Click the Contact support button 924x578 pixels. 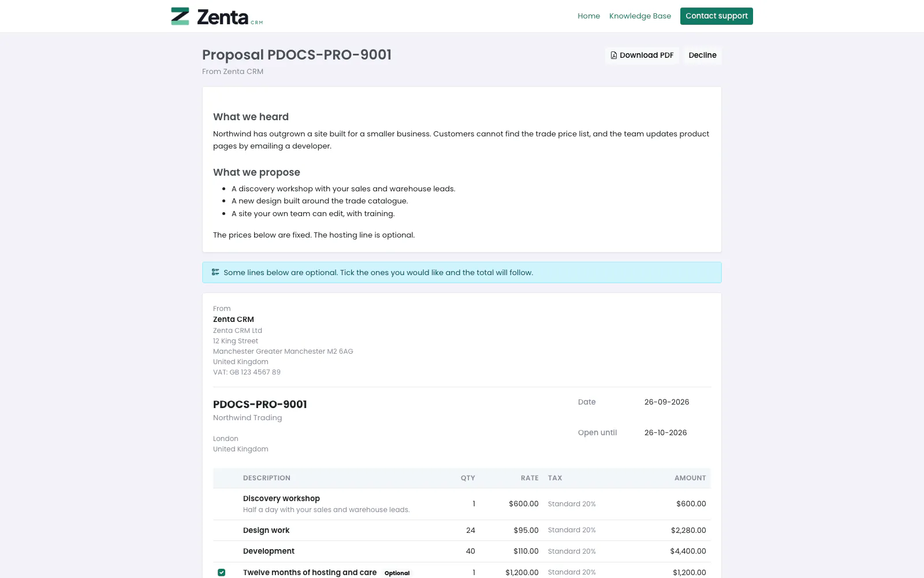pyautogui.click(x=716, y=16)
